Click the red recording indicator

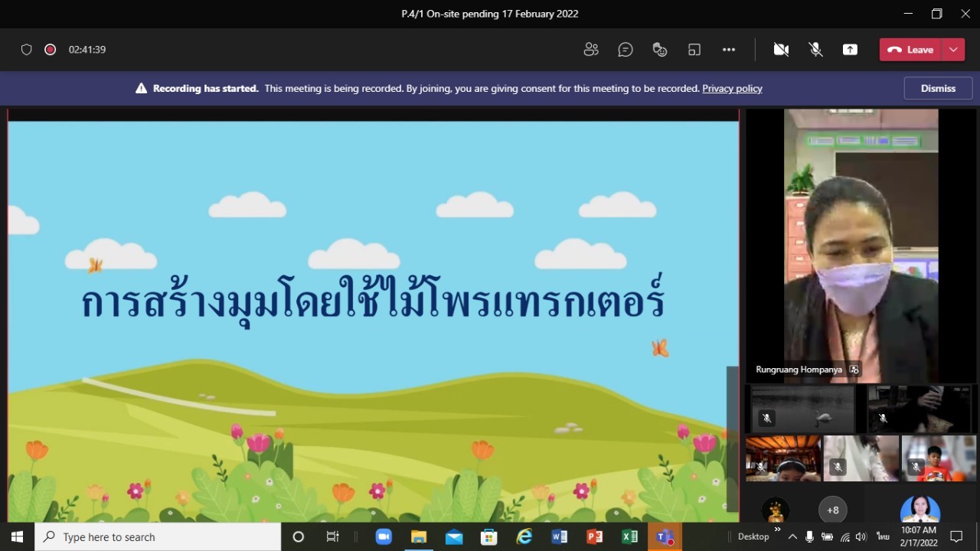point(50,50)
